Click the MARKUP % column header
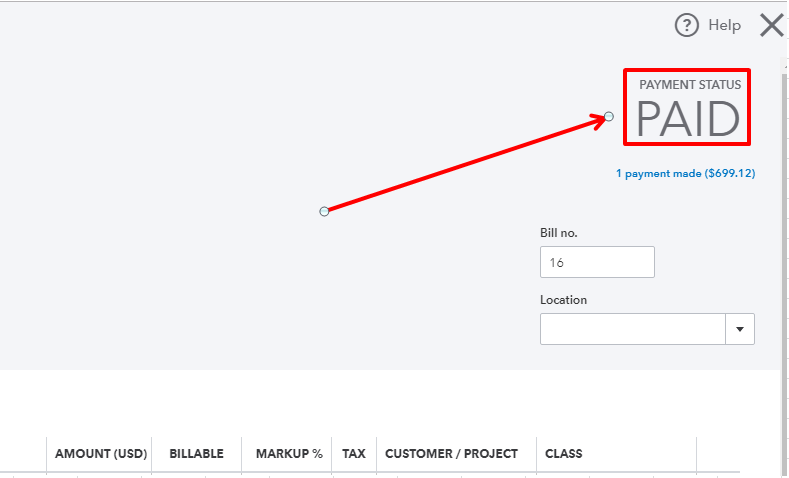This screenshot has height=478, width=789. coord(289,454)
